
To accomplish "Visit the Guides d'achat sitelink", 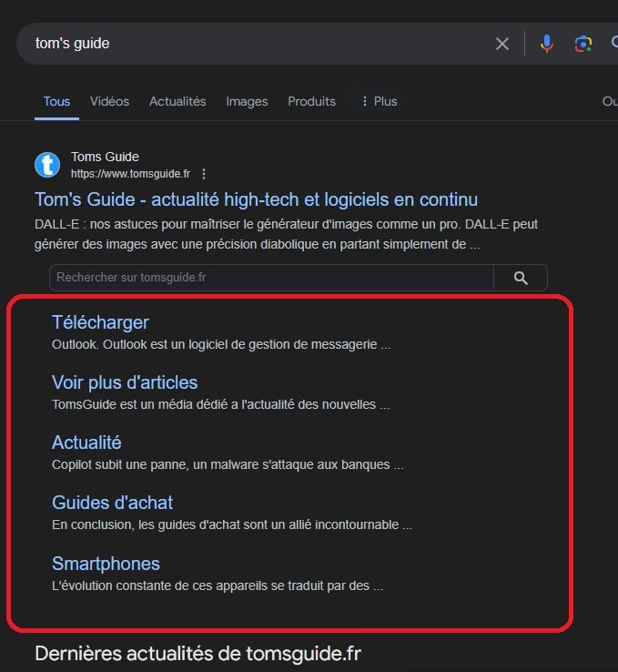I will (112, 503).
